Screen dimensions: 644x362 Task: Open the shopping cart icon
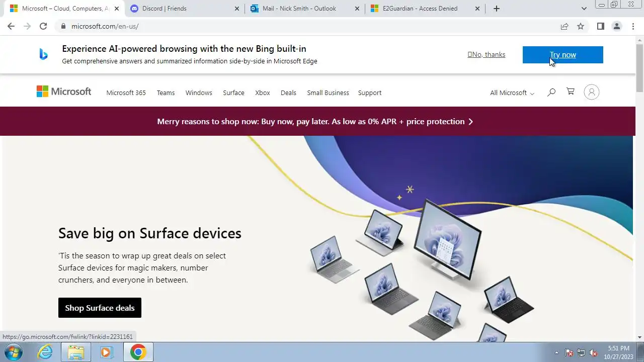click(571, 92)
